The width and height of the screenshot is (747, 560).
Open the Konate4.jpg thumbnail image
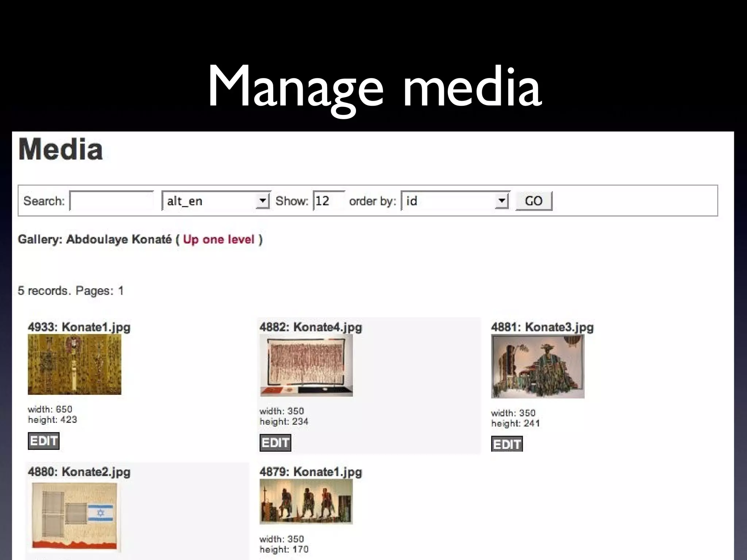pyautogui.click(x=306, y=365)
